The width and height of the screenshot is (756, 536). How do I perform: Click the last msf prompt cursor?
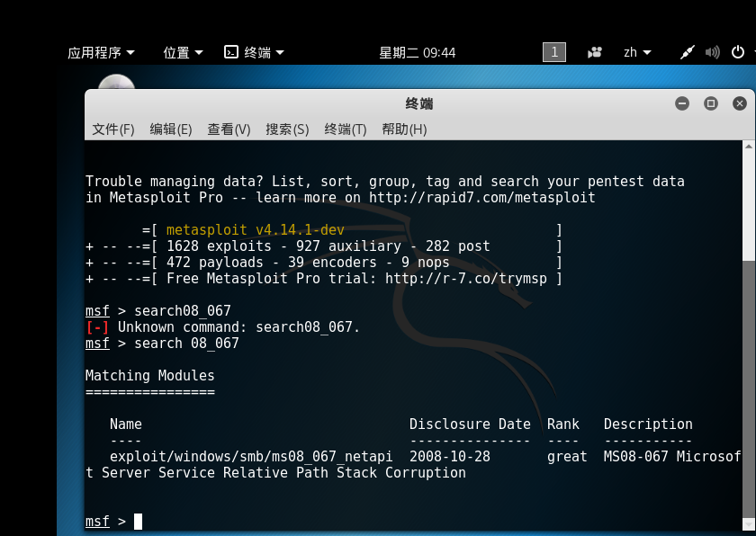[x=138, y=522]
